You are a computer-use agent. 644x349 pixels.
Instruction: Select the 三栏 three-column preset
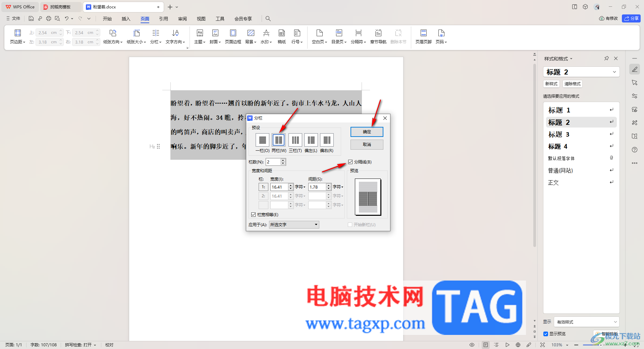tap(295, 140)
